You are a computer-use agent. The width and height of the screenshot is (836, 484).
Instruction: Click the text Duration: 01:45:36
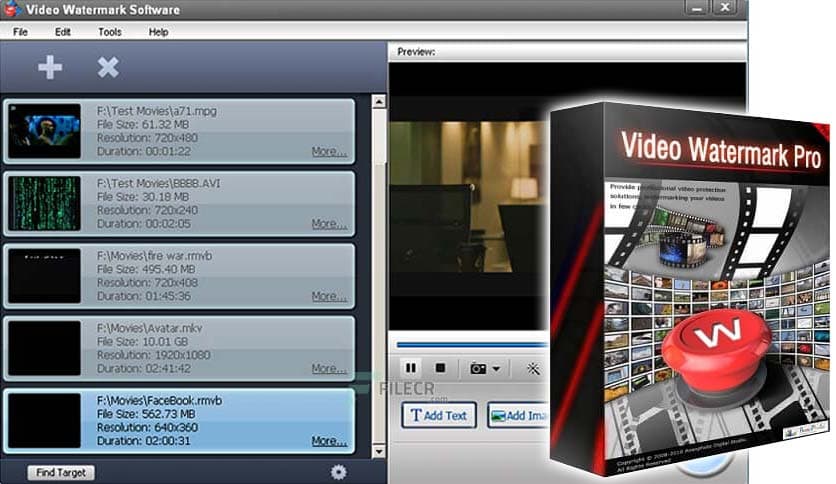pos(143,296)
